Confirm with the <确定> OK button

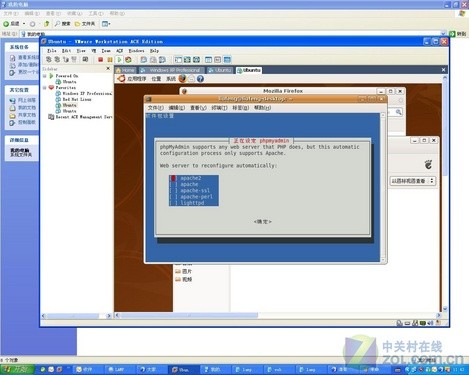(263, 222)
